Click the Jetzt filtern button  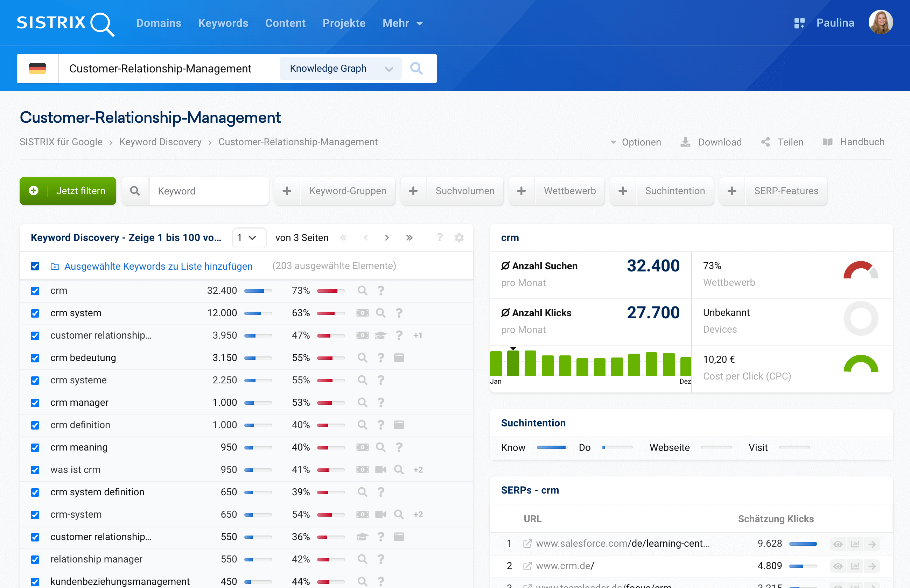68,191
